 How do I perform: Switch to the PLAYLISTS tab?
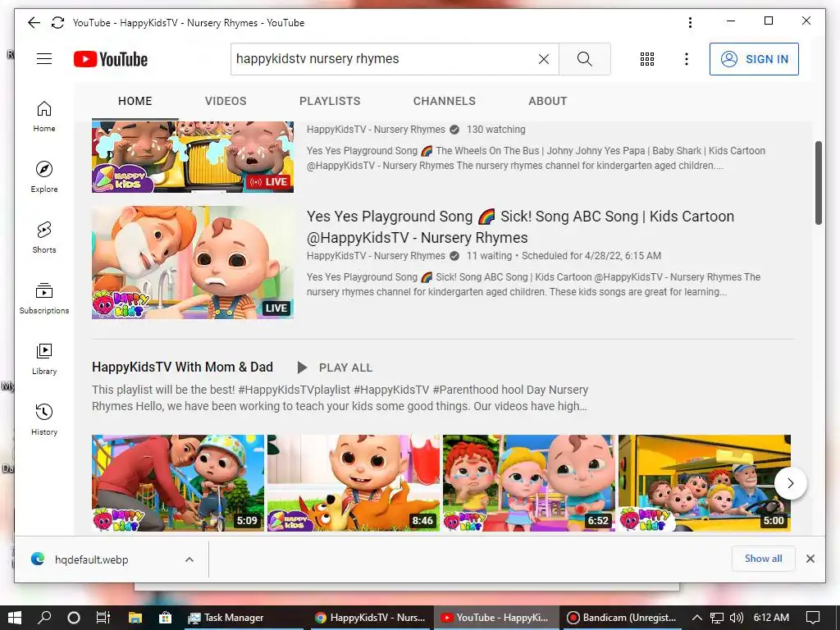click(330, 101)
